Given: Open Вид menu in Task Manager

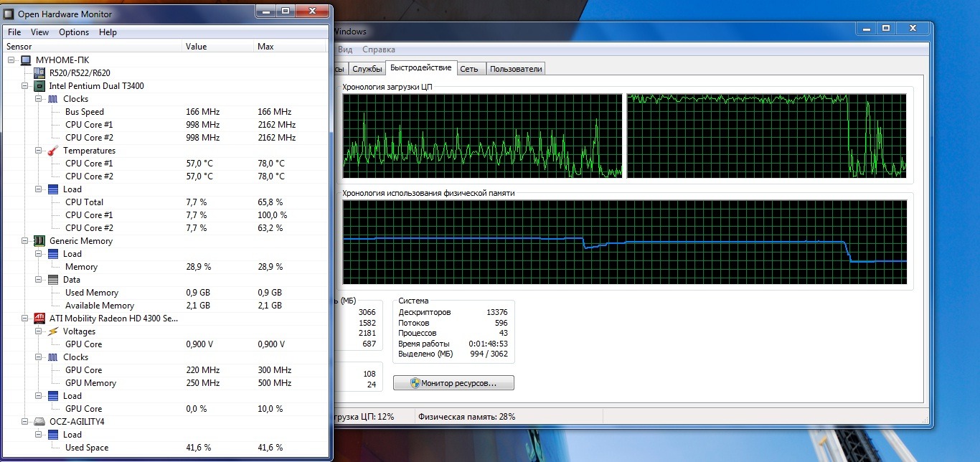Looking at the screenshot, I should (345, 49).
